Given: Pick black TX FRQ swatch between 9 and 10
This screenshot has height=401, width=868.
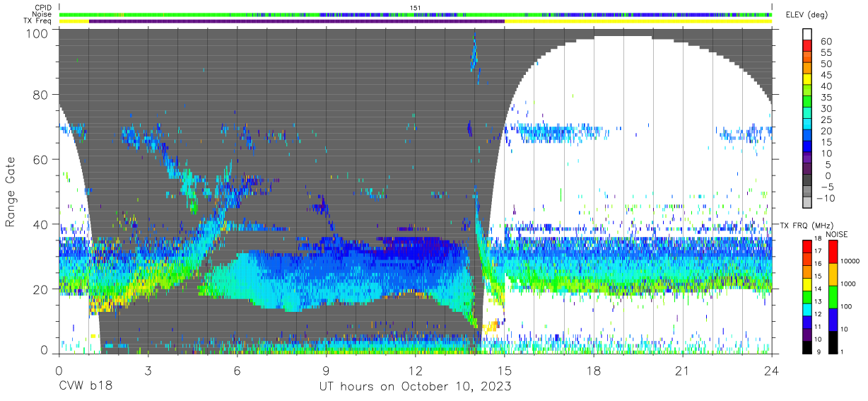Looking at the screenshot, I should point(809,347).
